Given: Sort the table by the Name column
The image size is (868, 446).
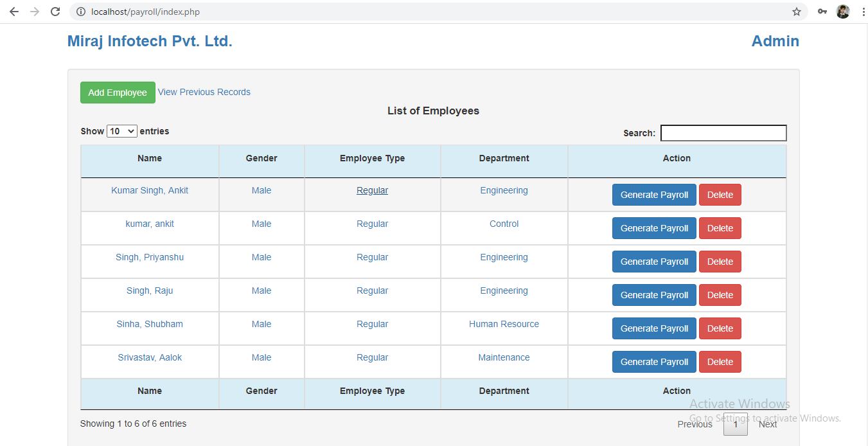Looking at the screenshot, I should pyautogui.click(x=149, y=158).
